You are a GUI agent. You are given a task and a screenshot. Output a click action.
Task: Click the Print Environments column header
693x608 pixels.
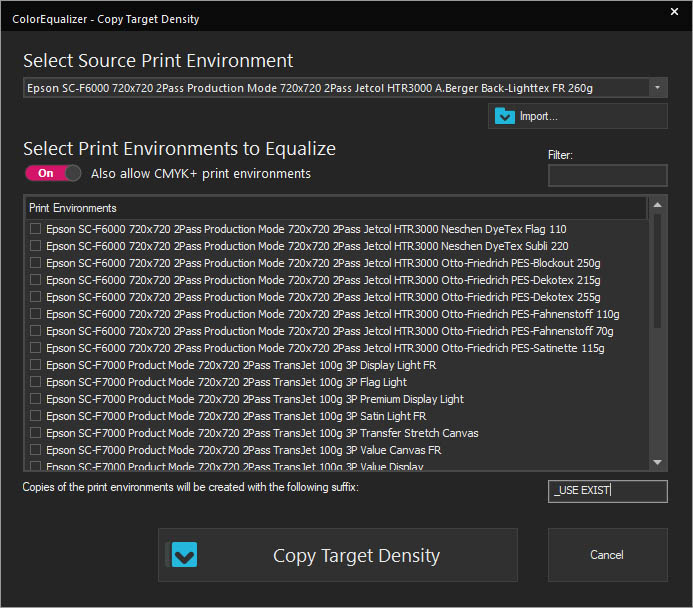[x=336, y=208]
